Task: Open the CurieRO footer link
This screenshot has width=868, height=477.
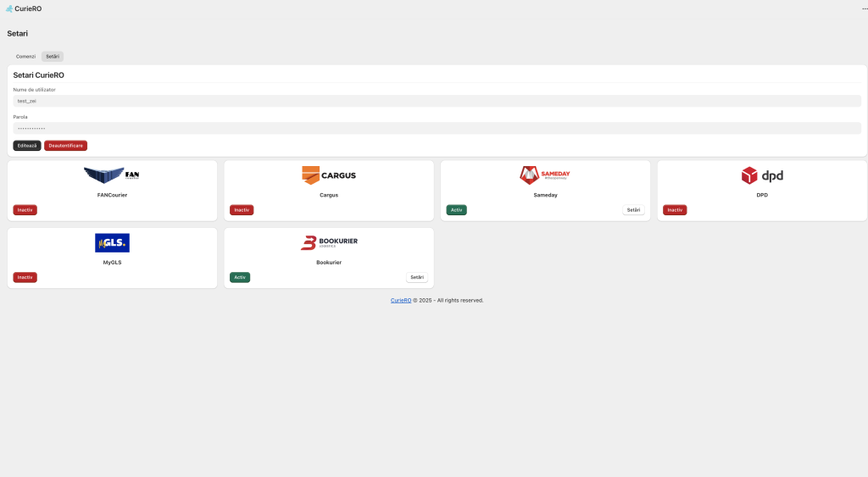Action: (401, 301)
